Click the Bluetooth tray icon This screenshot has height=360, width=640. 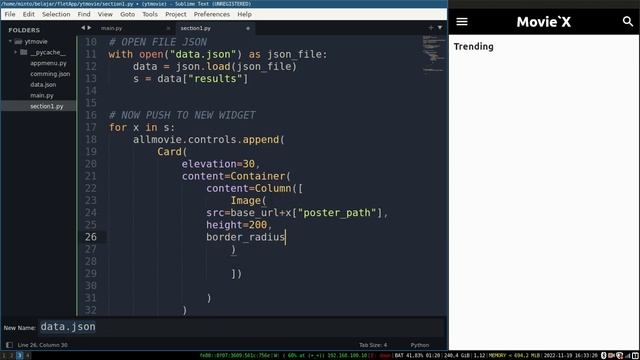point(604,356)
